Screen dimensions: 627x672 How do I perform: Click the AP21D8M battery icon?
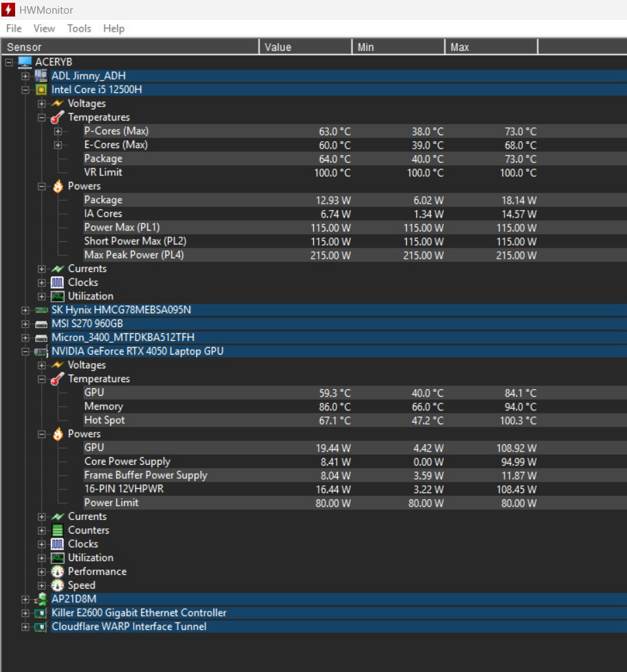pyautogui.click(x=41, y=599)
